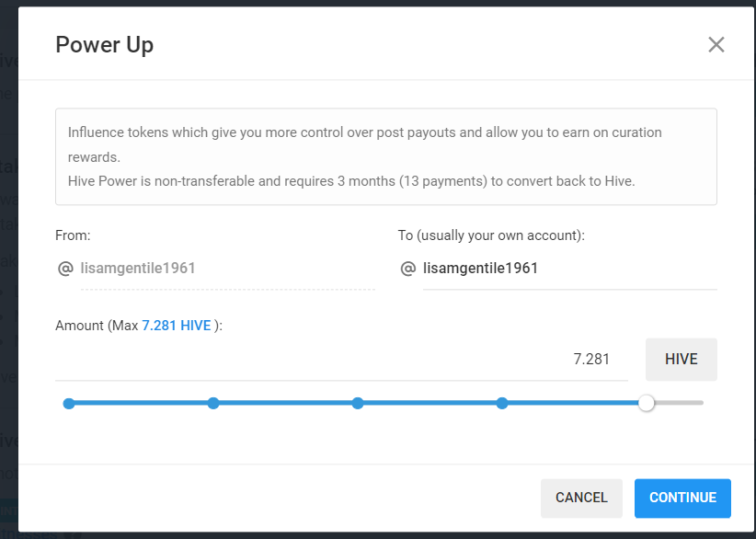Set slider to first dot at 0%
Viewport: 756px width, 539px height.
coord(69,403)
